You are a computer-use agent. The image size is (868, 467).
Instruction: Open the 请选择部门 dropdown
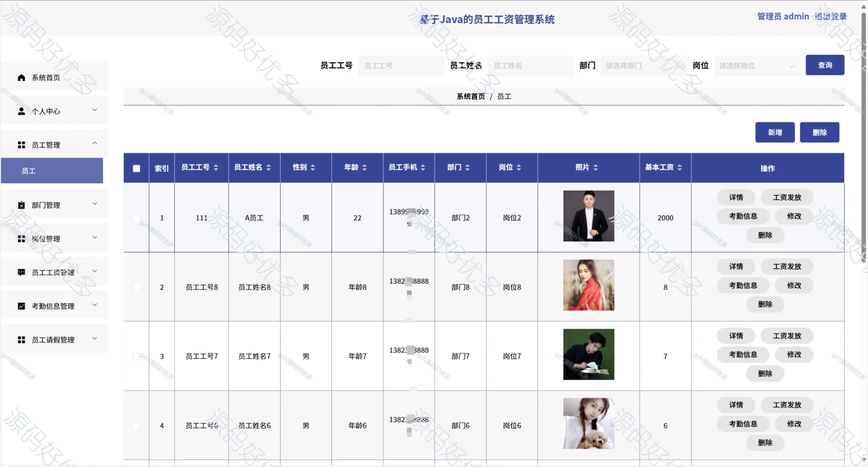click(644, 66)
